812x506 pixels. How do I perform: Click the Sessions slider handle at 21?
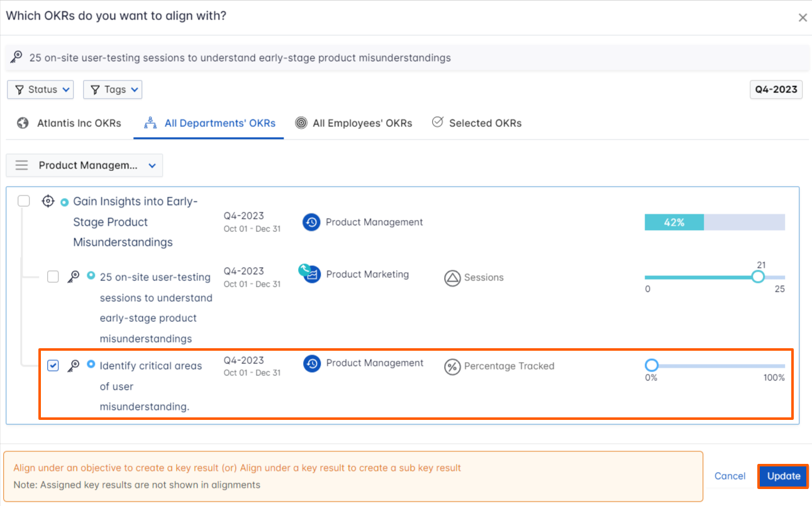pos(758,277)
